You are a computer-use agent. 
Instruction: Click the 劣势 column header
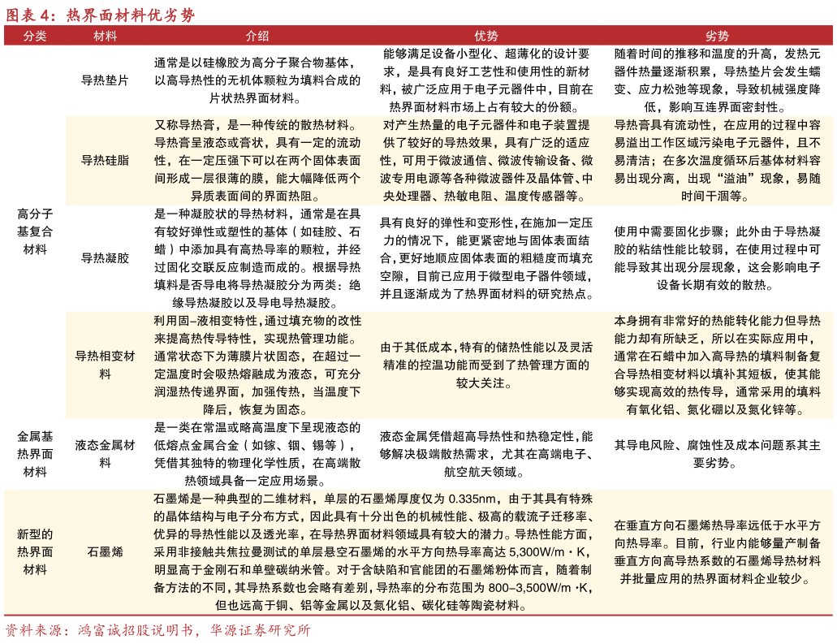click(x=717, y=36)
